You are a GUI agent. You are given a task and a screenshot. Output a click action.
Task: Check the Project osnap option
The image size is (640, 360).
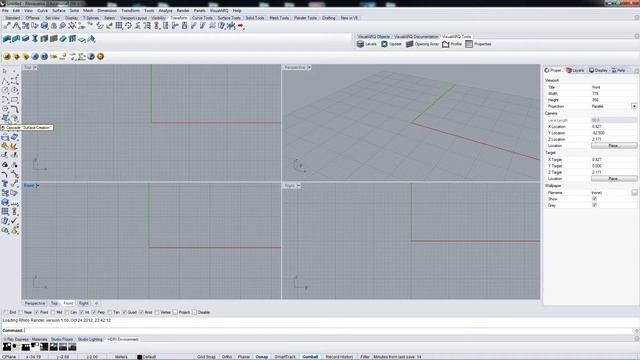click(x=175, y=312)
